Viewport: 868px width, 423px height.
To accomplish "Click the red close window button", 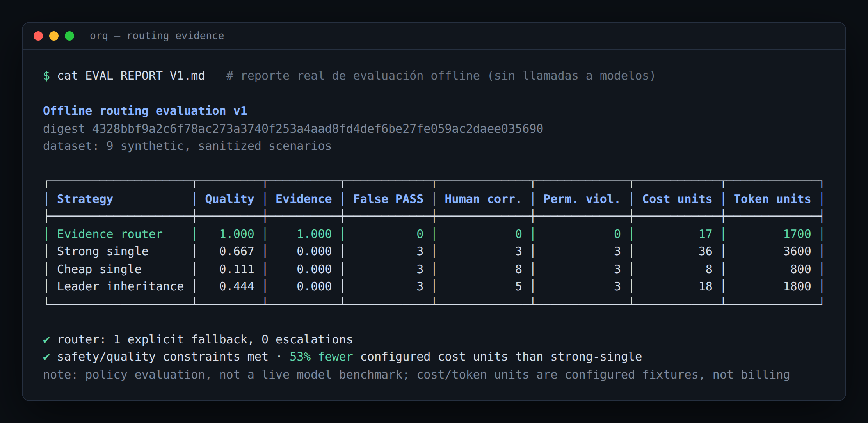I will [38, 36].
